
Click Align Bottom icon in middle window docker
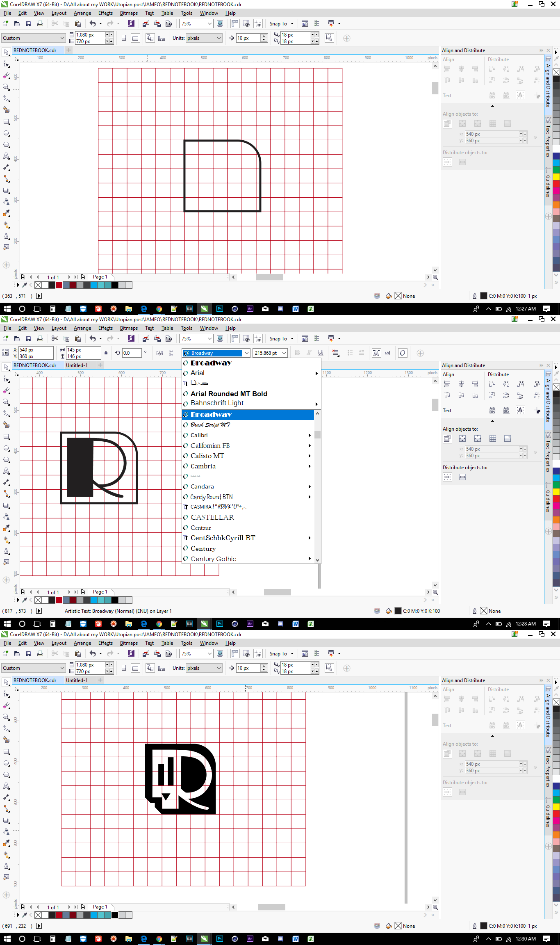475,395
